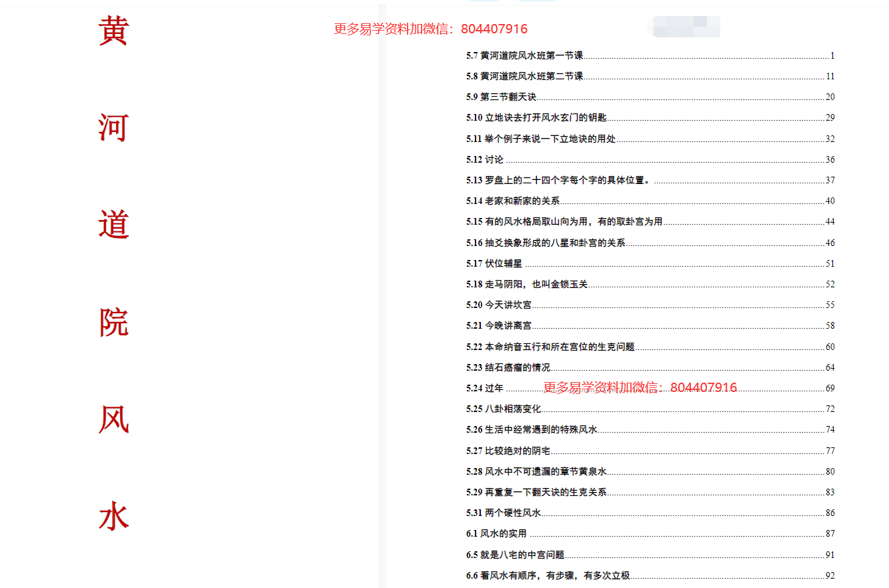
Task: Navigate to 5.20 今天讲坎宫
Action: tap(499, 305)
